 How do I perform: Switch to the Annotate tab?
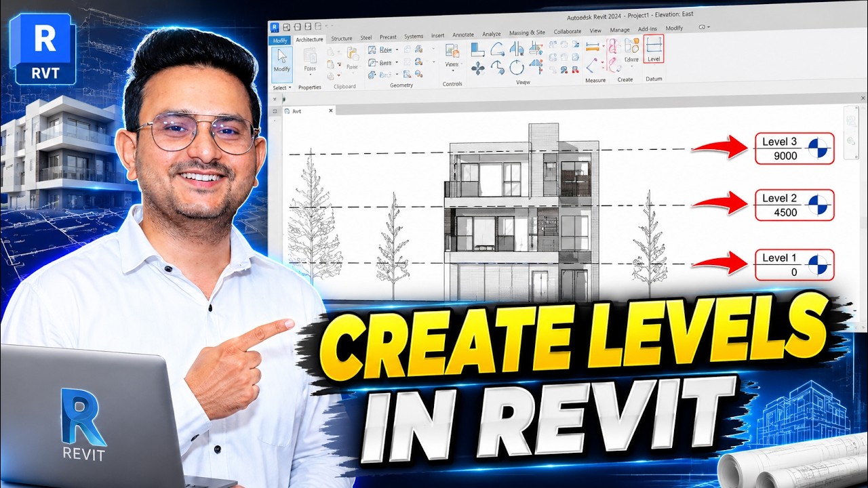[x=463, y=35]
